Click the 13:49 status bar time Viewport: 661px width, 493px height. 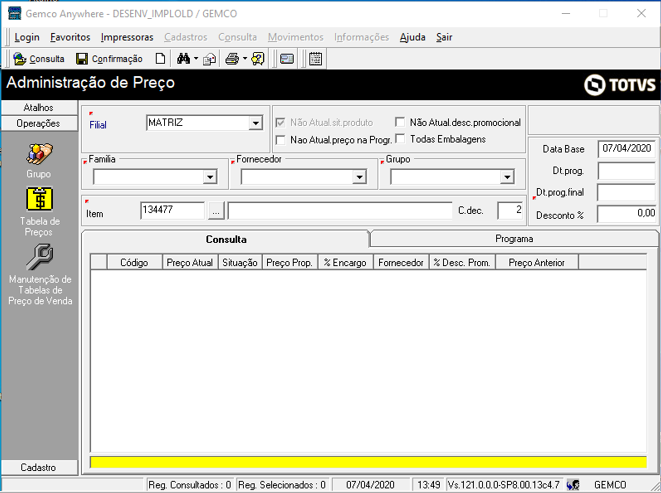429,485
